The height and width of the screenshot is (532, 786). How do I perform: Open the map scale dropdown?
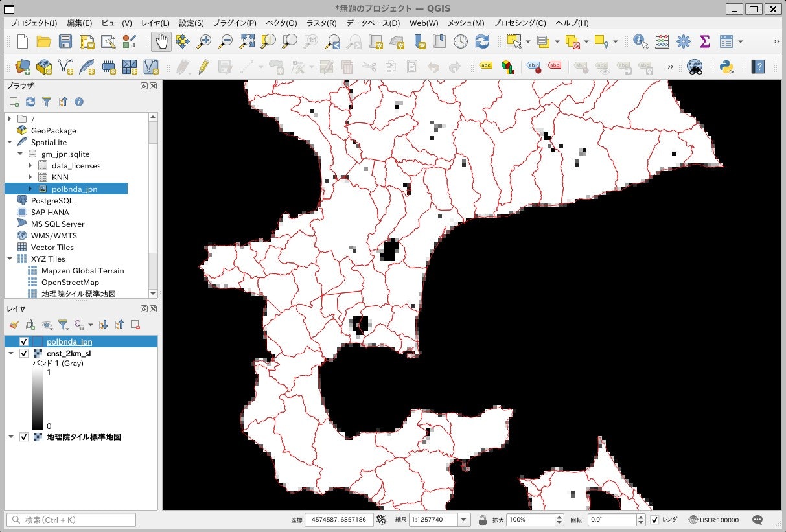point(463,519)
